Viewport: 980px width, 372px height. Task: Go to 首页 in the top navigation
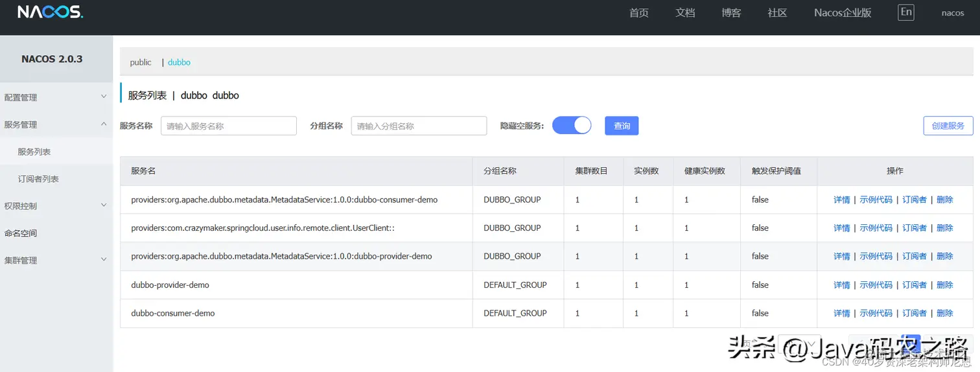pos(639,13)
